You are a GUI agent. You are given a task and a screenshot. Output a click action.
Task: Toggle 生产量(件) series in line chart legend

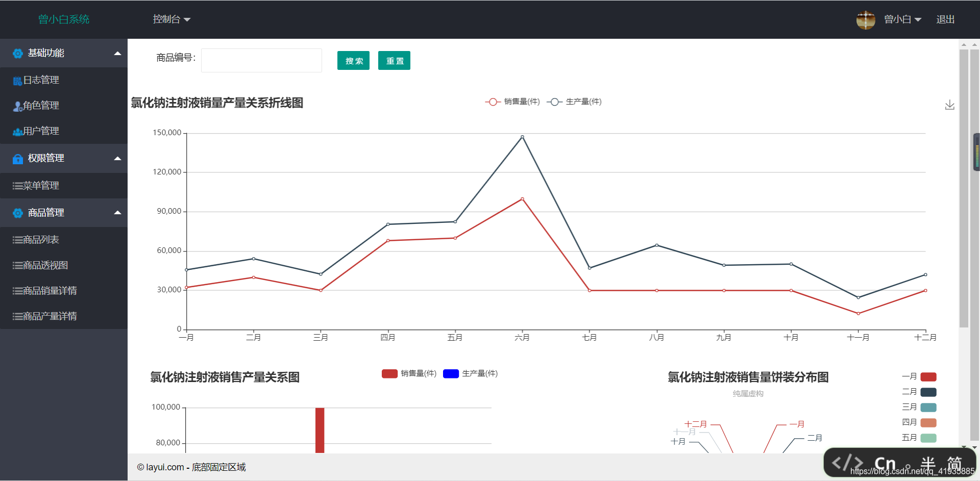point(574,102)
